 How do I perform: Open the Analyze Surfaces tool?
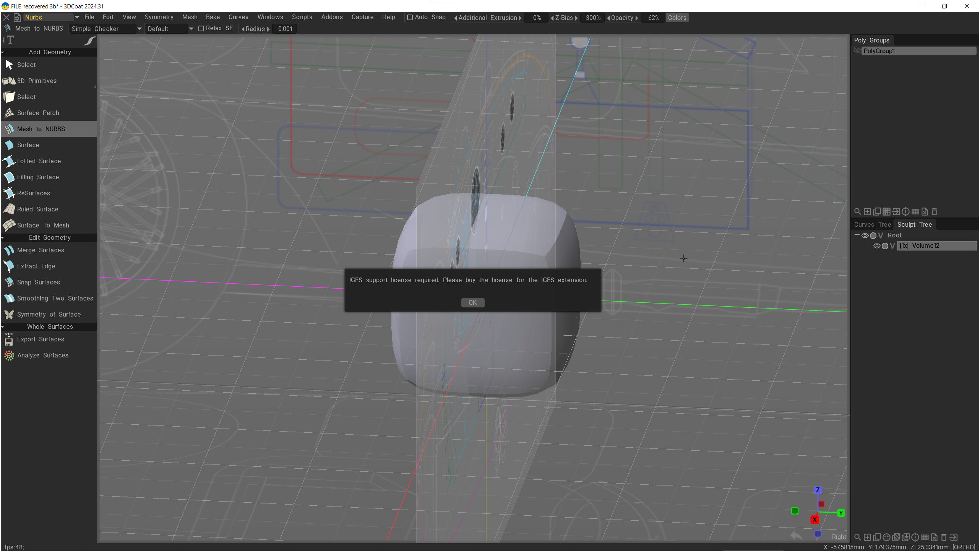tap(42, 355)
